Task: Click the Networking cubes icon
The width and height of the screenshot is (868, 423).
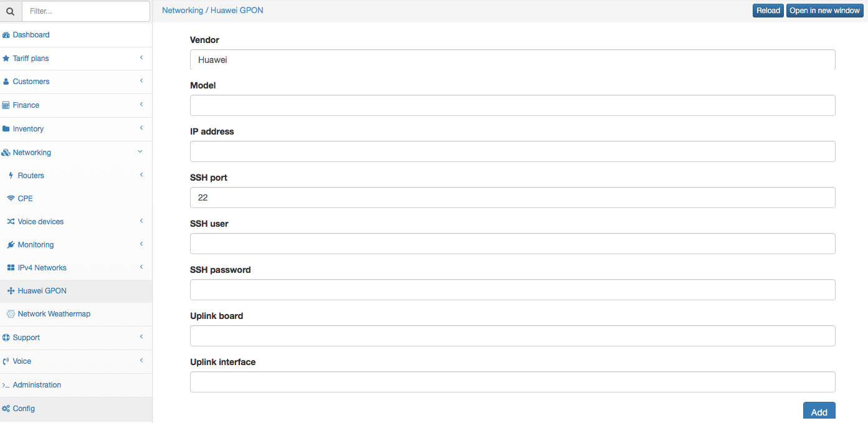Action: [6, 153]
